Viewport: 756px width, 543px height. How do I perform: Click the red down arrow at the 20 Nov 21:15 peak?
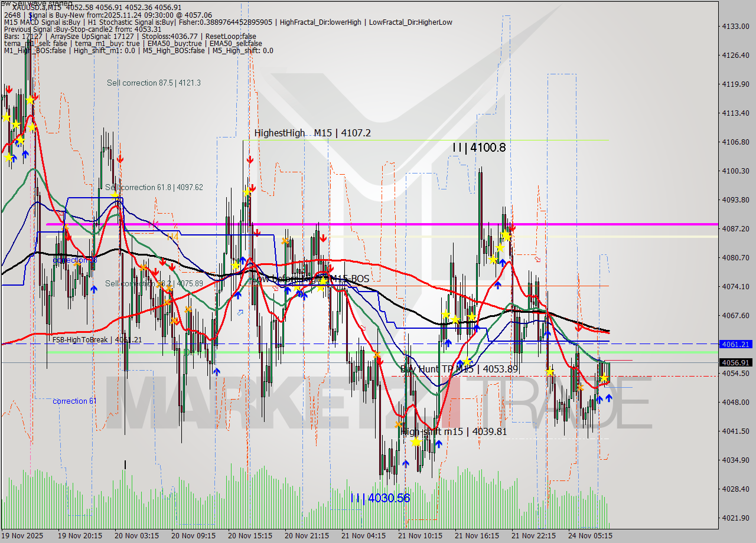[x=324, y=238]
